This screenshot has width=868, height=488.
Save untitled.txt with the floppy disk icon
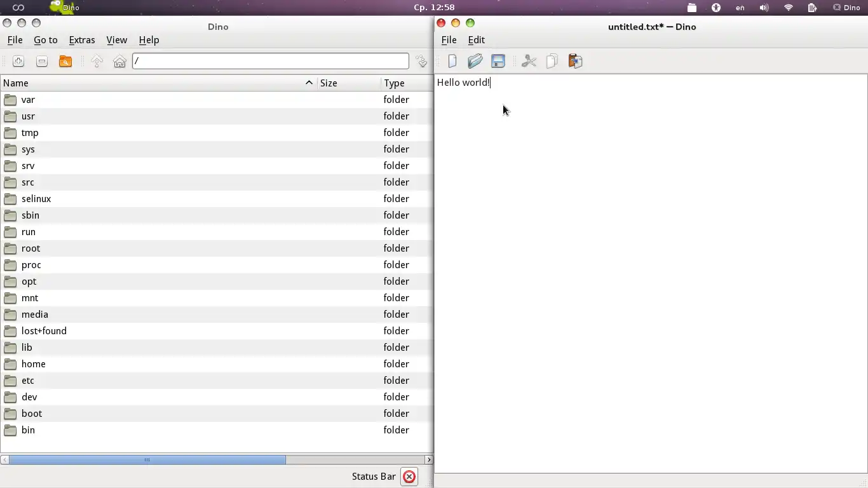[498, 61]
